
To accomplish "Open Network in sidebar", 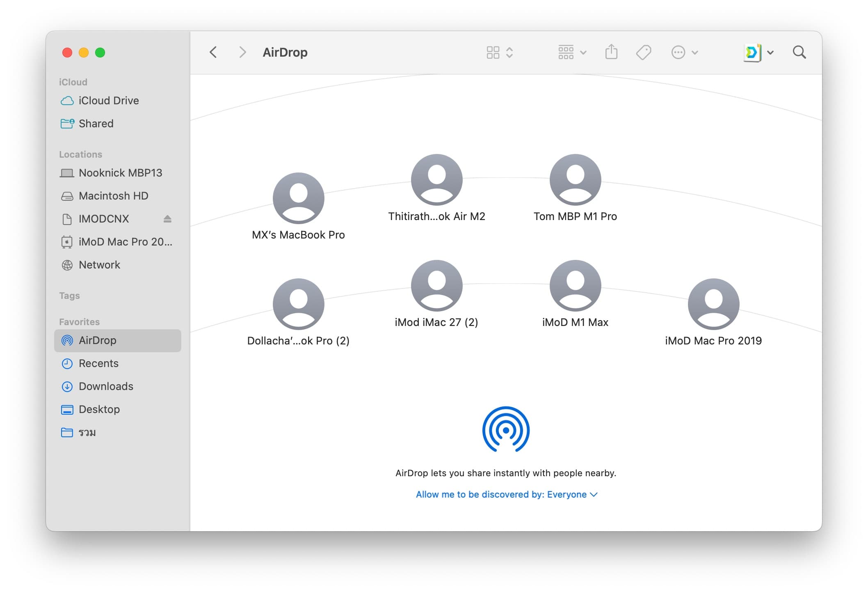I will 99,265.
